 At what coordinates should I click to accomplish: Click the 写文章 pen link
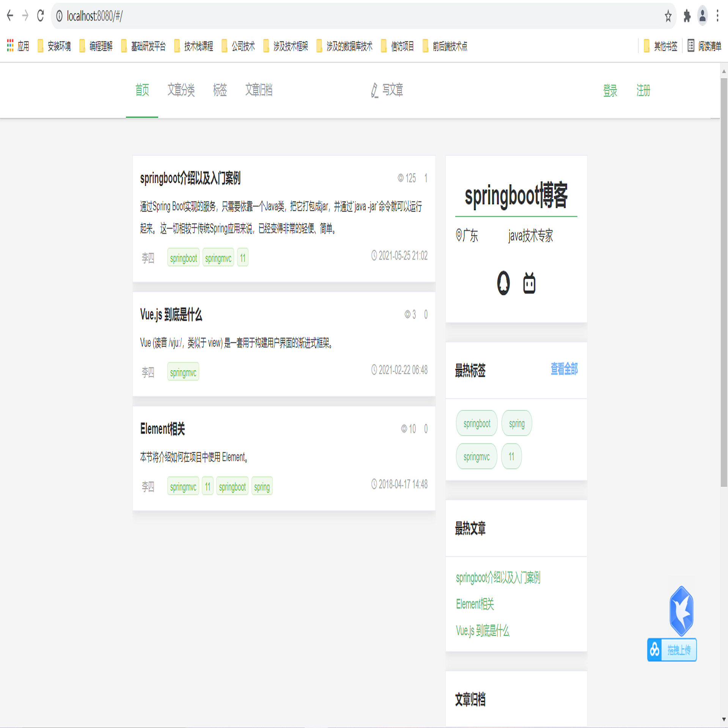pos(387,90)
